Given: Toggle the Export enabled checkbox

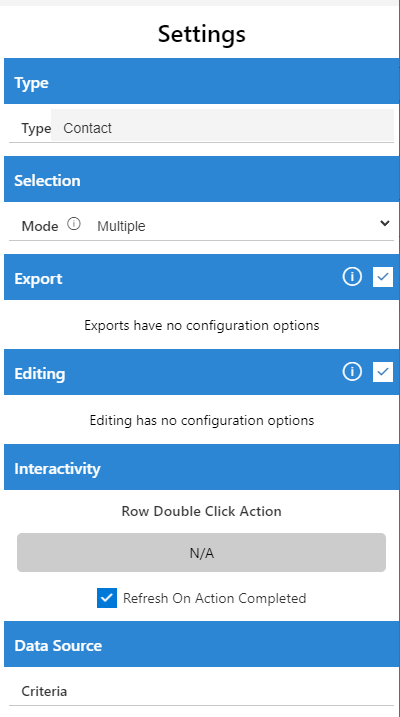Looking at the screenshot, I should pyautogui.click(x=383, y=277).
